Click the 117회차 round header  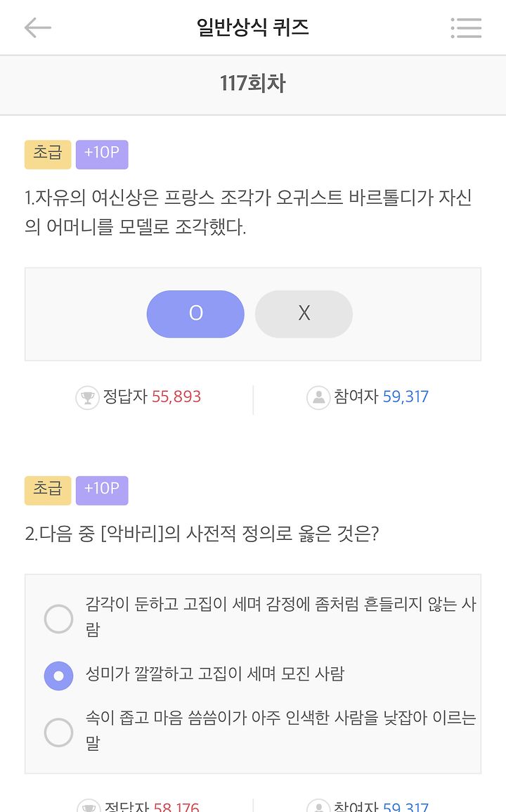point(253,84)
